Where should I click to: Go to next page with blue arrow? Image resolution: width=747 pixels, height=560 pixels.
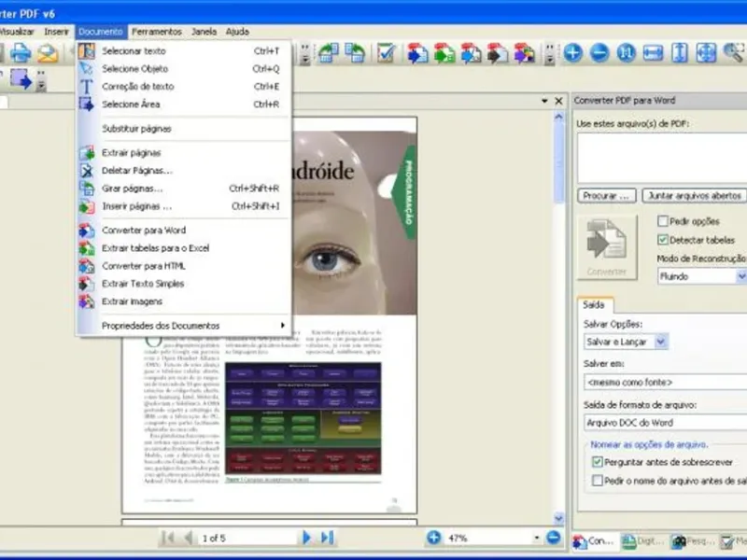[x=306, y=538]
